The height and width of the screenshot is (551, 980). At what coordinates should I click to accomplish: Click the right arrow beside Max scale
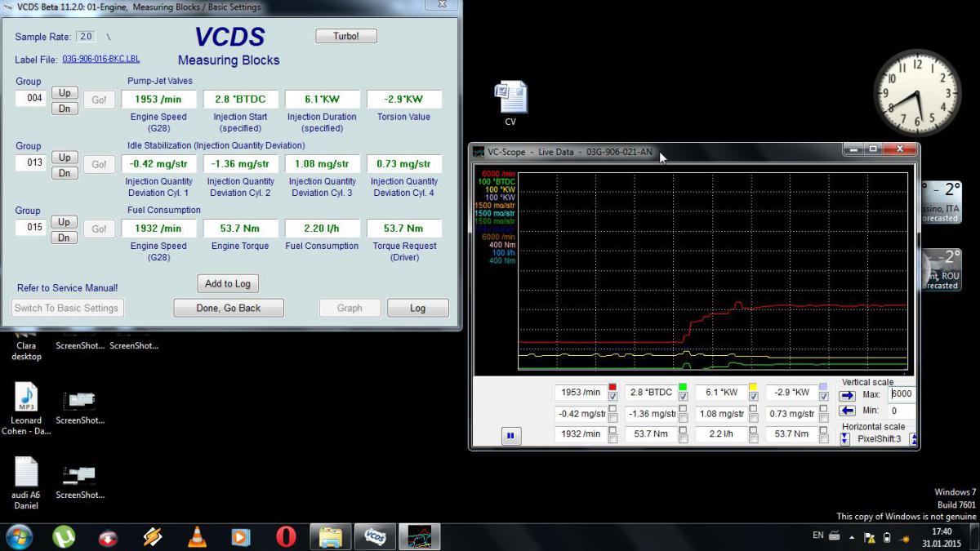coord(847,395)
